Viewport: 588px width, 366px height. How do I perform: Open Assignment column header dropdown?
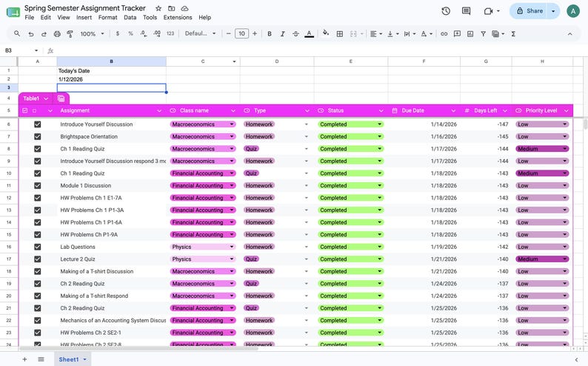pyautogui.click(x=159, y=110)
